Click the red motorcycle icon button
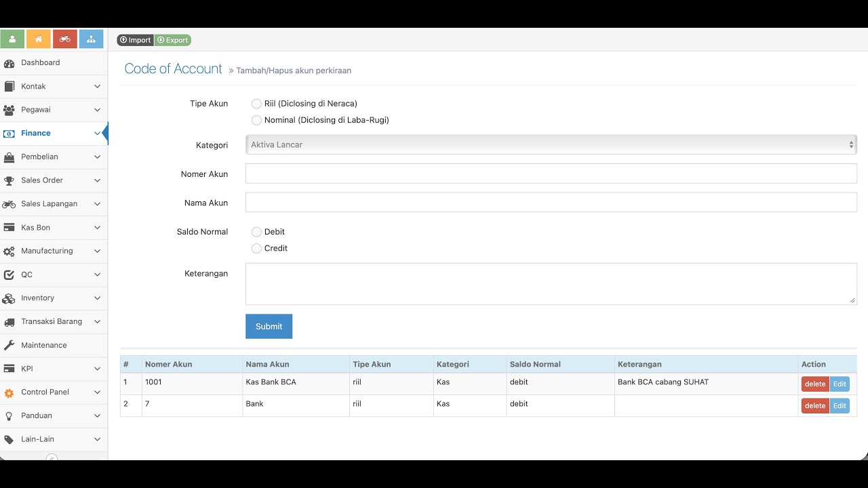 click(65, 39)
